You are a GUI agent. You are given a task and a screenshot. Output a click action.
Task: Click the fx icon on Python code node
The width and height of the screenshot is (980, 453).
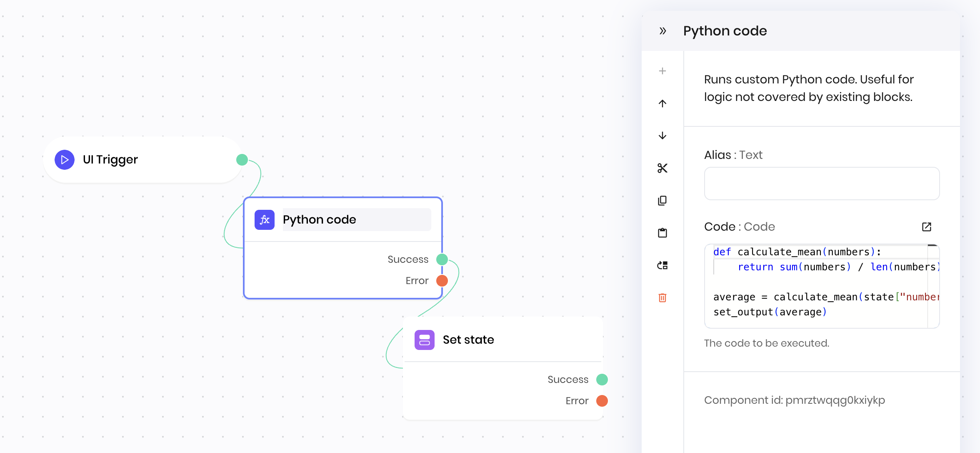(265, 220)
